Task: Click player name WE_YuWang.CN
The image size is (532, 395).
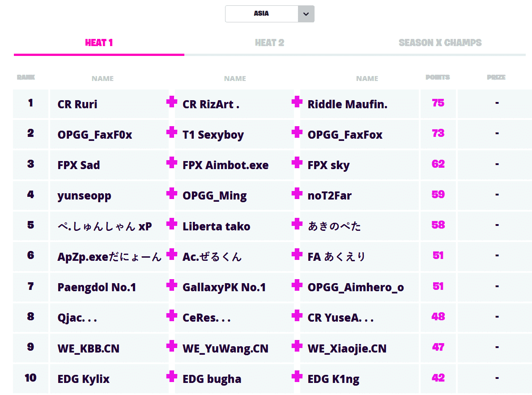Action: click(225, 349)
